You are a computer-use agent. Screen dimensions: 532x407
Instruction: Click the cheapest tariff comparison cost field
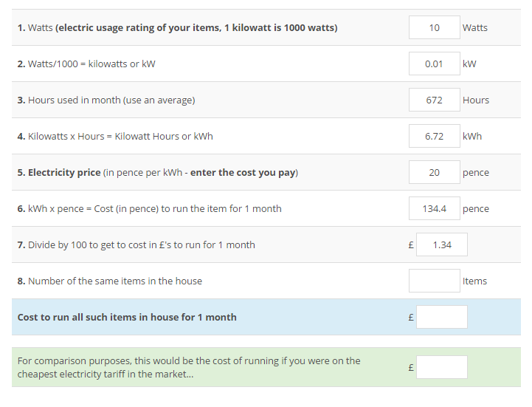pos(442,367)
